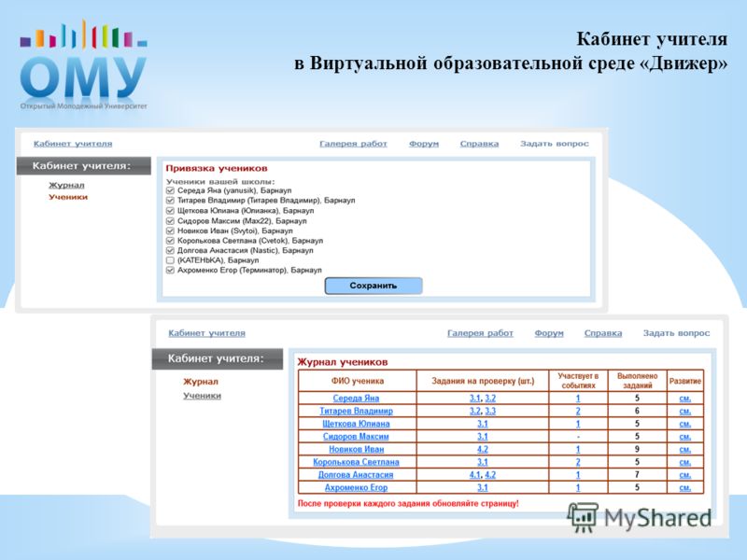Open events count link for Середа Яна
The image size is (747, 560).
578,399
